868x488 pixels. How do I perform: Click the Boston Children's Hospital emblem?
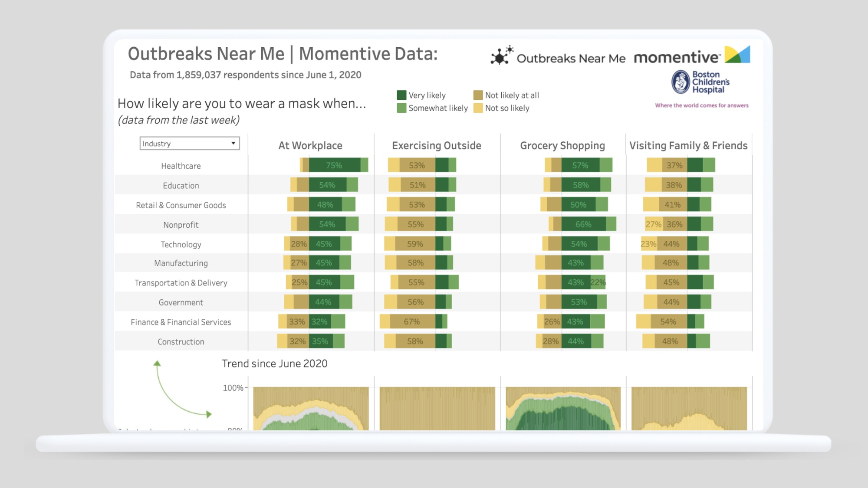point(681,82)
